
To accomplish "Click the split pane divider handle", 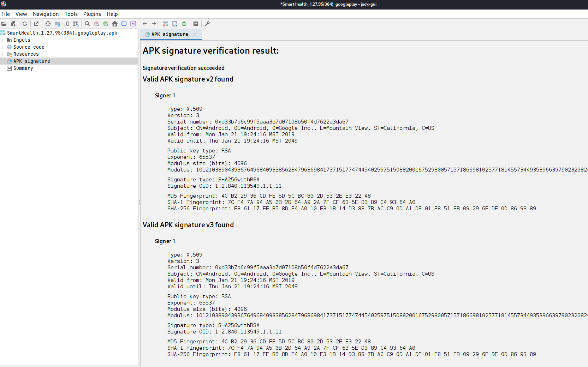I will 139,202.
